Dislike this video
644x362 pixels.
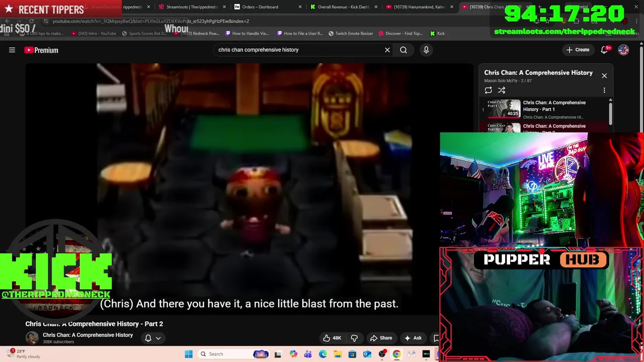click(354, 338)
